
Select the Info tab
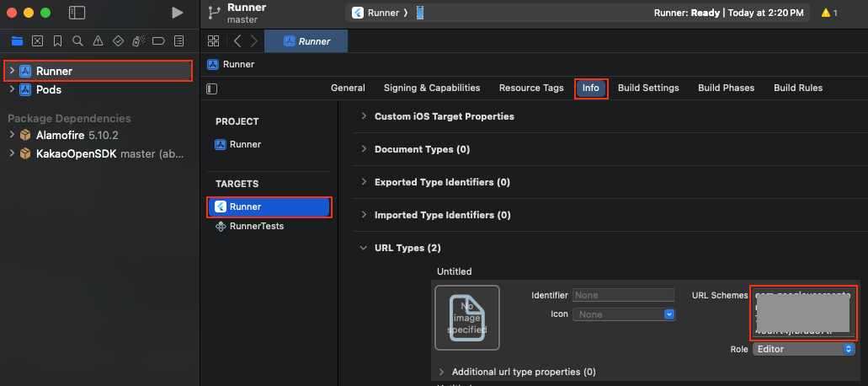591,88
